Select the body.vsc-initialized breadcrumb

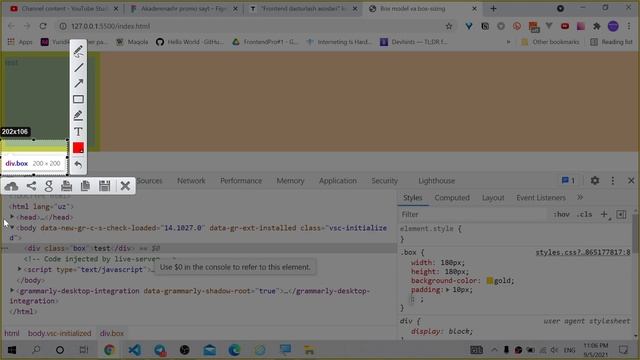tap(60, 333)
